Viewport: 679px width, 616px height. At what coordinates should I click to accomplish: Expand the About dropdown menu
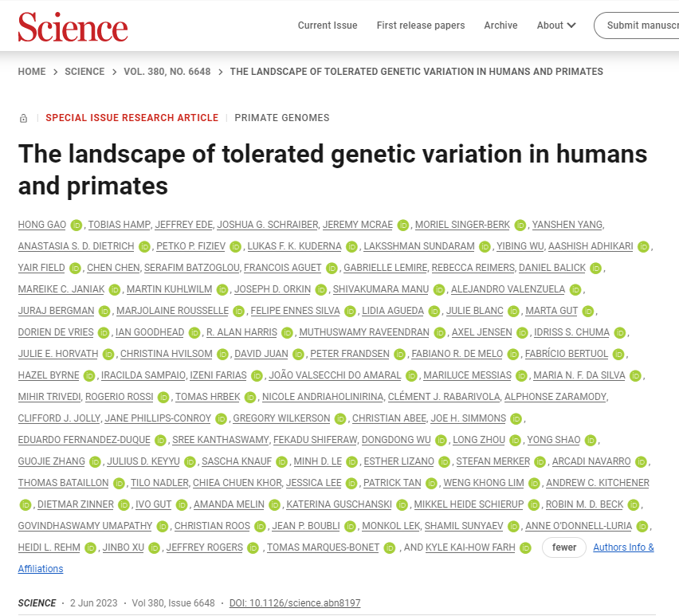click(555, 26)
